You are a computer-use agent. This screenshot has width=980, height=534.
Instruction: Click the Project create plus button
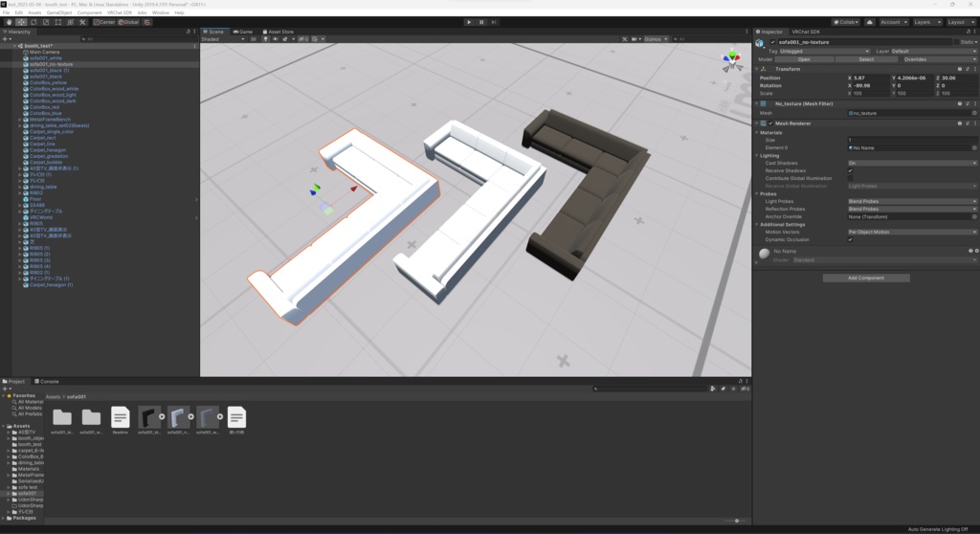6,389
